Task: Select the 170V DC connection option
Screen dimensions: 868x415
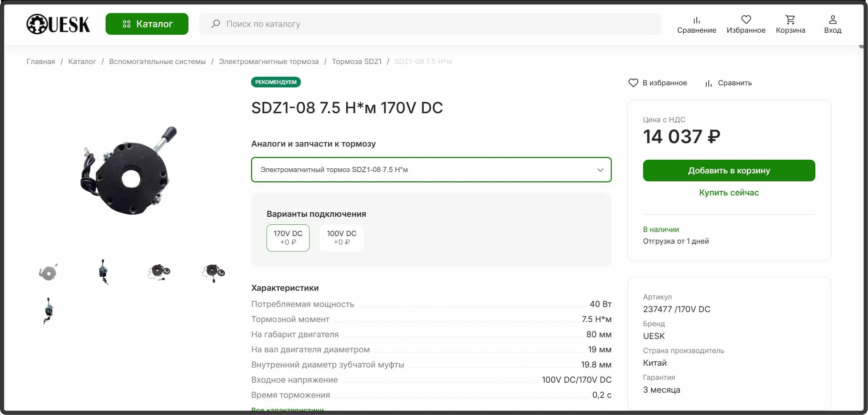Action: coord(288,238)
